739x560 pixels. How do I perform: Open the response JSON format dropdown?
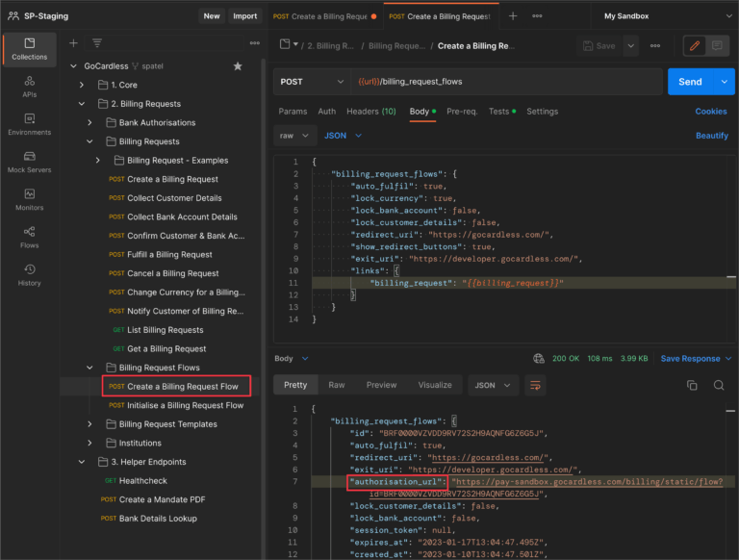493,386
